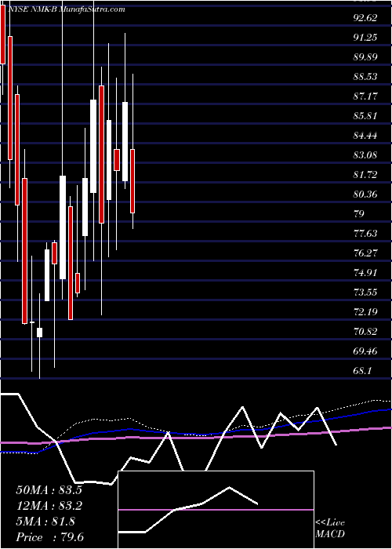The width and height of the screenshot is (392, 549).
Task: Click the 5MA : 81.8 readout
Action: (45, 522)
